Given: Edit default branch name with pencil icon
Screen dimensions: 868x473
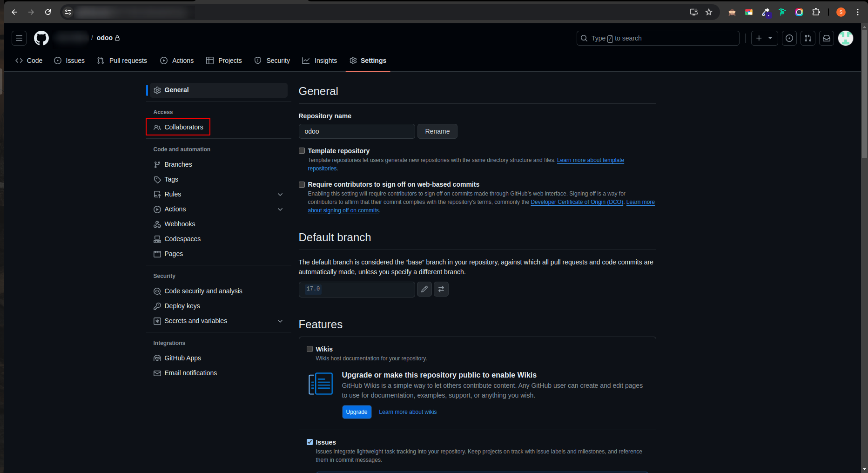Looking at the screenshot, I should click(x=424, y=289).
